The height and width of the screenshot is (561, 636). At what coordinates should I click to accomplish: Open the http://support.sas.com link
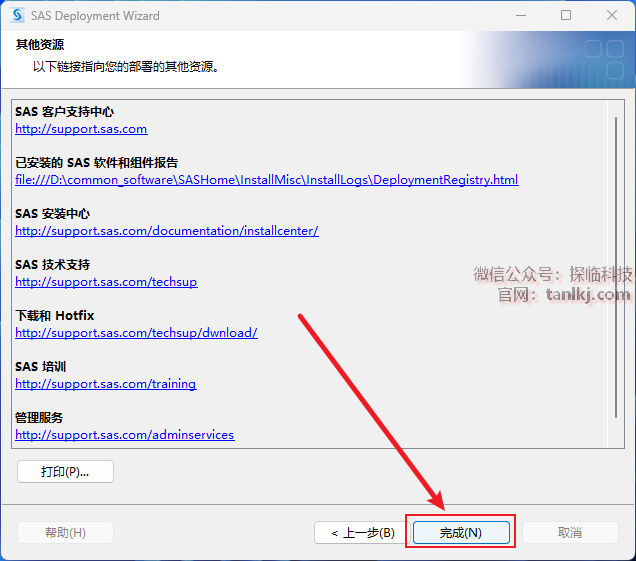pyautogui.click(x=81, y=129)
